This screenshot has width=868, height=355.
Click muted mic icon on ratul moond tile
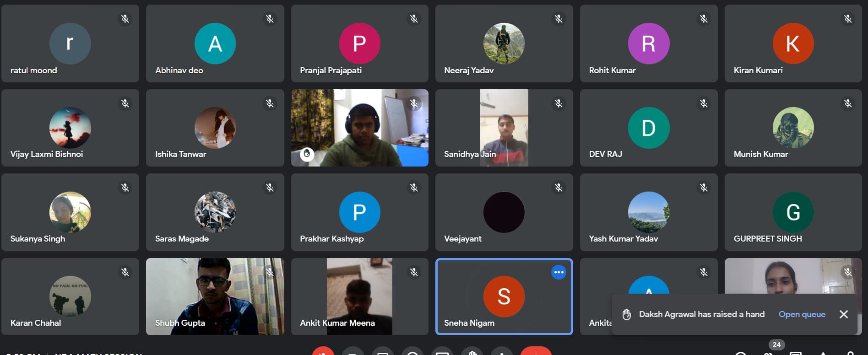click(x=125, y=19)
